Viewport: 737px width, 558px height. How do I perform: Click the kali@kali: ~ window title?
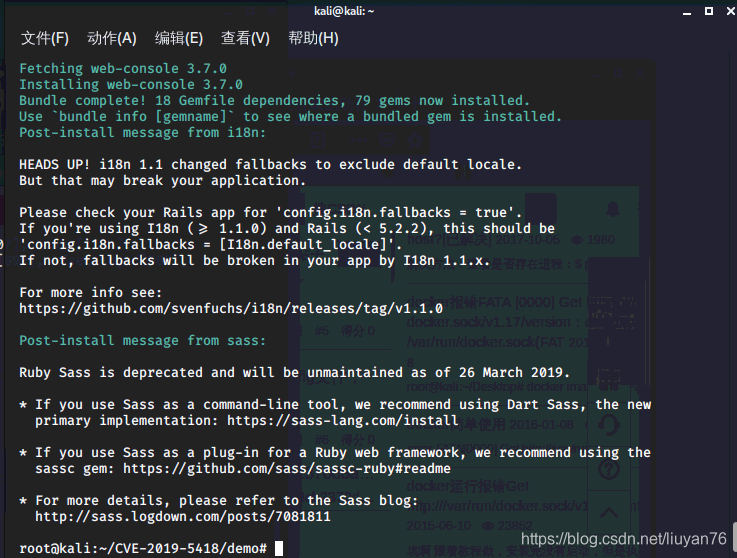[x=344, y=11]
